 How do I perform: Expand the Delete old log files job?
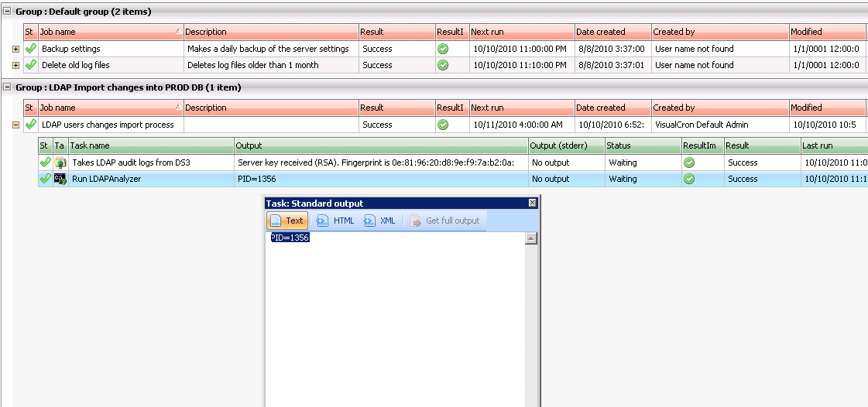[15, 65]
